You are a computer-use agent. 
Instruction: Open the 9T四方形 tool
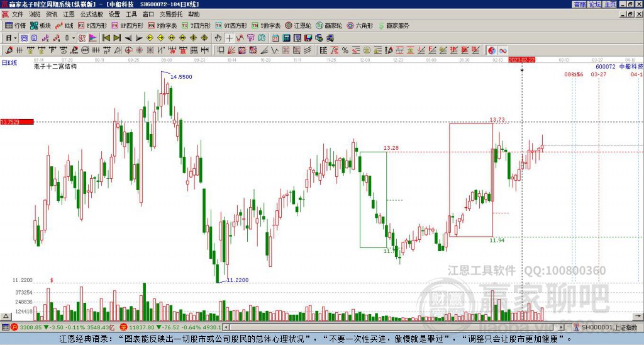[231, 25]
